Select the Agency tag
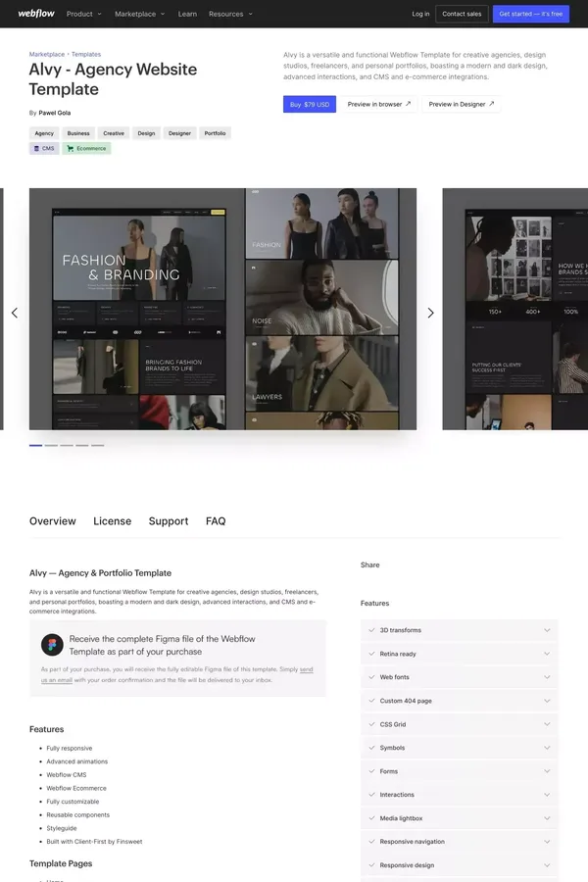This screenshot has height=882, width=588. [44, 133]
